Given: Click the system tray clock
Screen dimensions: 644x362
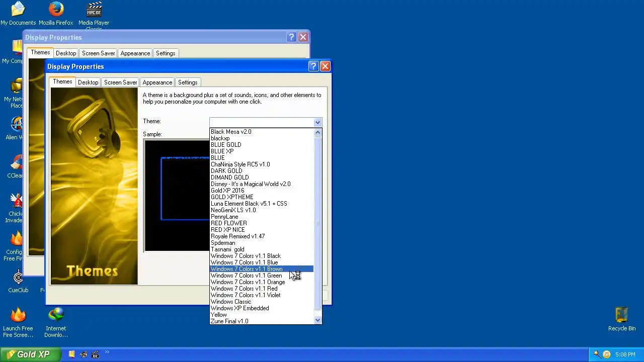Looking at the screenshot, I should pyautogui.click(x=625, y=354).
